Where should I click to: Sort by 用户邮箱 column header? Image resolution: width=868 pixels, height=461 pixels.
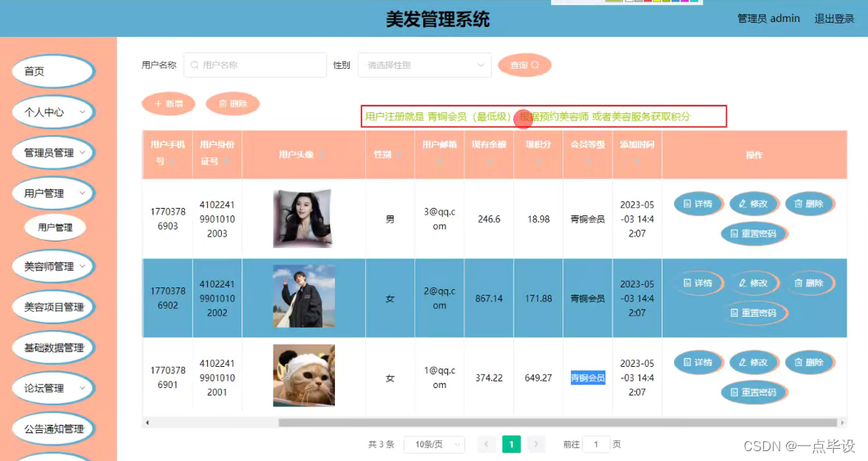point(440,153)
